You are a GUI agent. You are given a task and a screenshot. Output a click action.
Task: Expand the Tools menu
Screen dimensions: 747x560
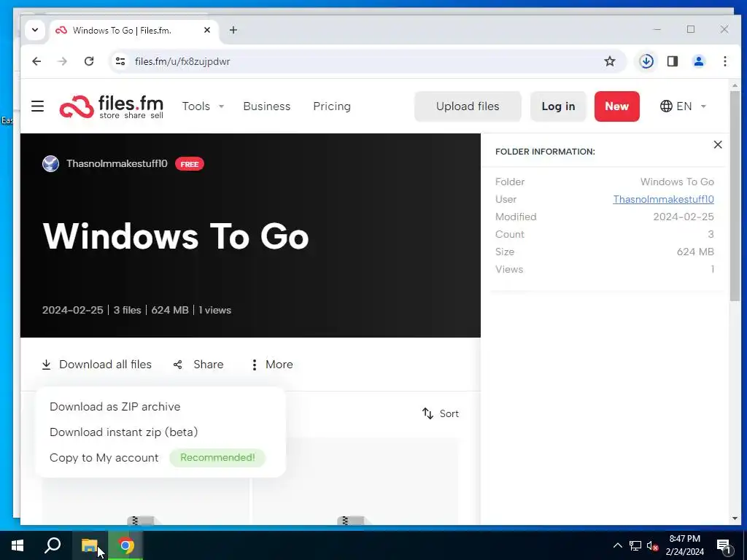click(203, 106)
